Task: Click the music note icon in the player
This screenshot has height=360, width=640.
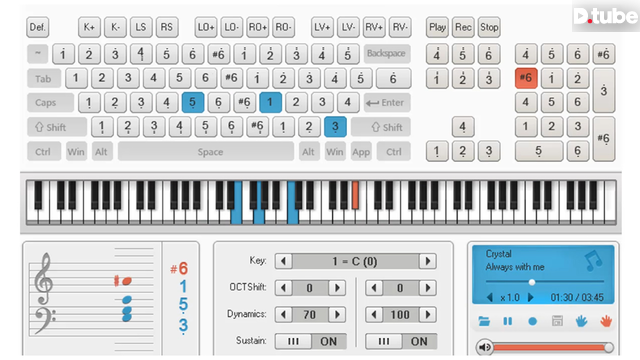Action: coord(593,261)
